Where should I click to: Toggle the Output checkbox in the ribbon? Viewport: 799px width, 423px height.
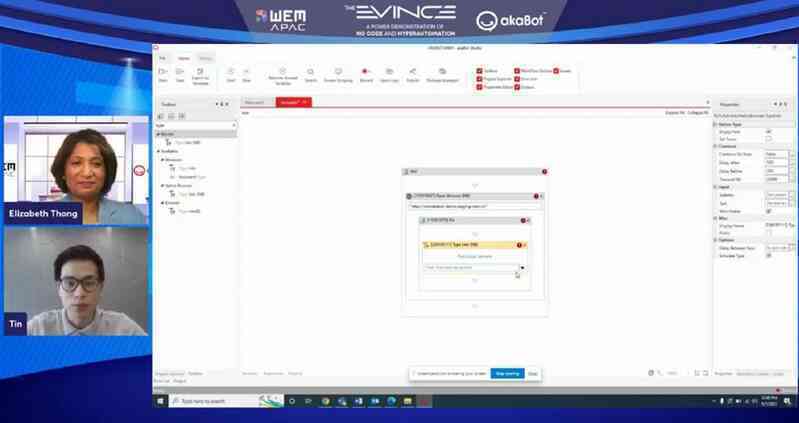click(x=517, y=87)
